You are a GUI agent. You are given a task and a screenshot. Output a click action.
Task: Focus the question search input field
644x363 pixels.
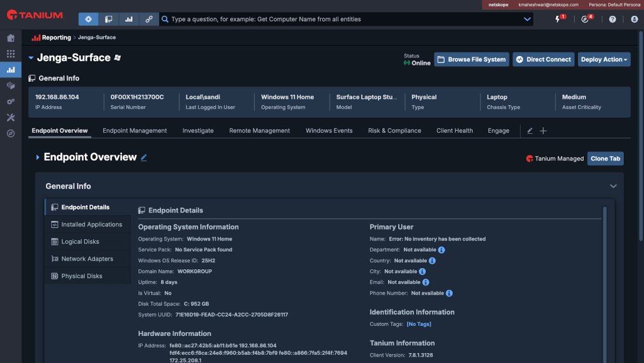click(345, 20)
